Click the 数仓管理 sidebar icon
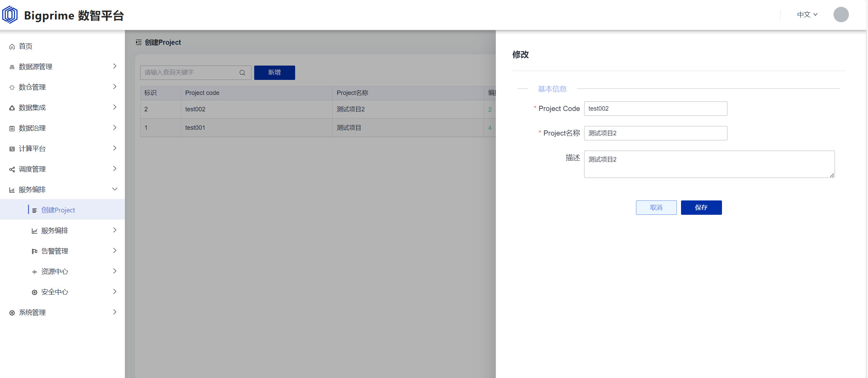Image resolution: width=868 pixels, height=378 pixels. [x=12, y=87]
